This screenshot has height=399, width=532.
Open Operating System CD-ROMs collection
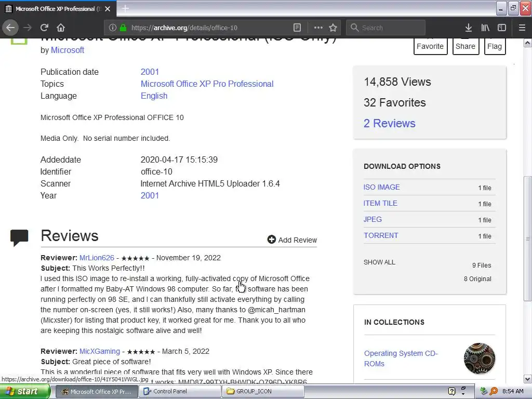pyautogui.click(x=401, y=358)
